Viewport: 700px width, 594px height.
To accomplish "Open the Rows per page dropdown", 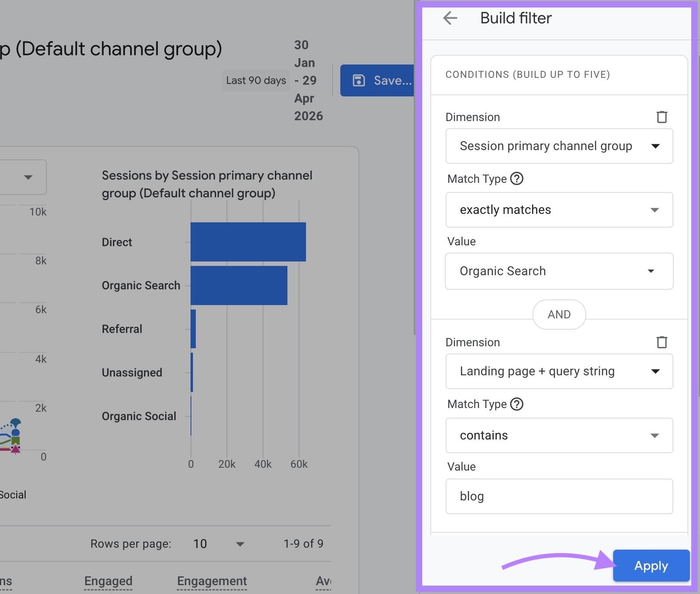I will tap(219, 544).
